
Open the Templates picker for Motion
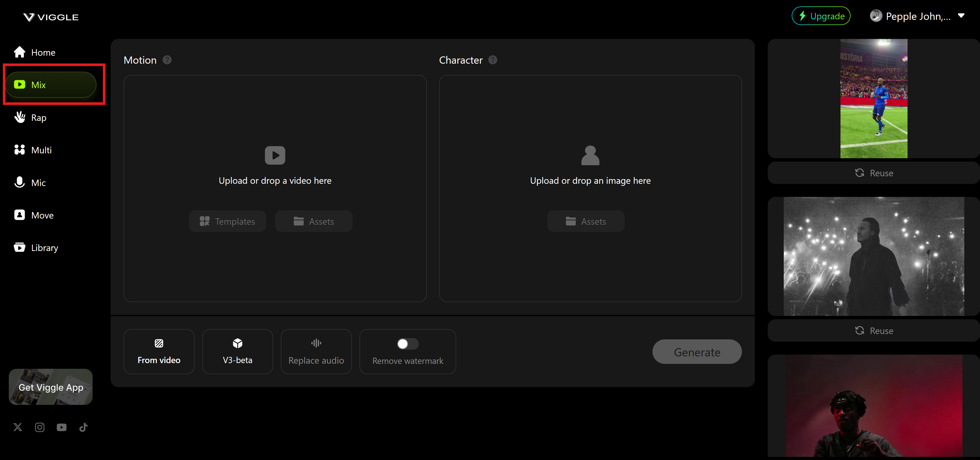tap(227, 221)
